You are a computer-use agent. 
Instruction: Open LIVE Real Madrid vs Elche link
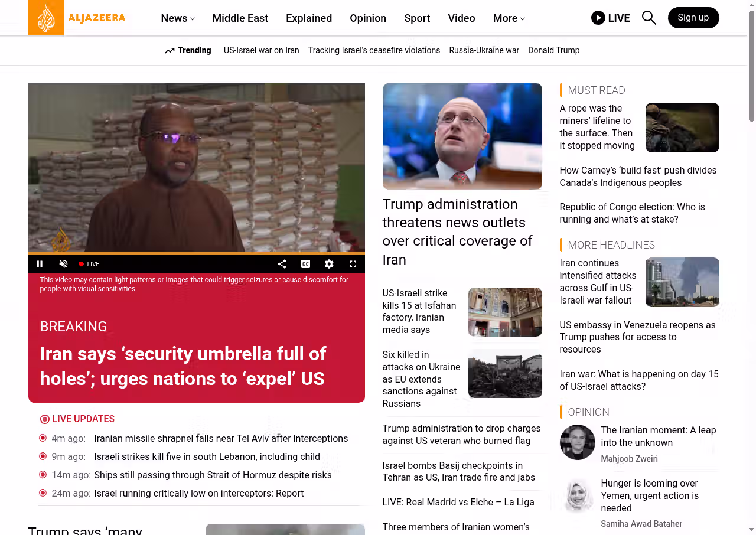pos(458,502)
